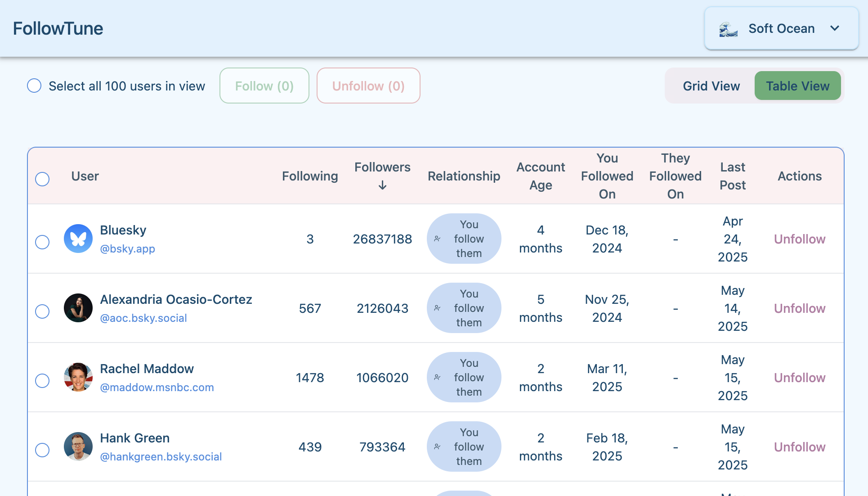Click Alexandria Ocasio-Cortez's 'You follow them' badge
This screenshot has width=868, height=496.
coord(464,308)
